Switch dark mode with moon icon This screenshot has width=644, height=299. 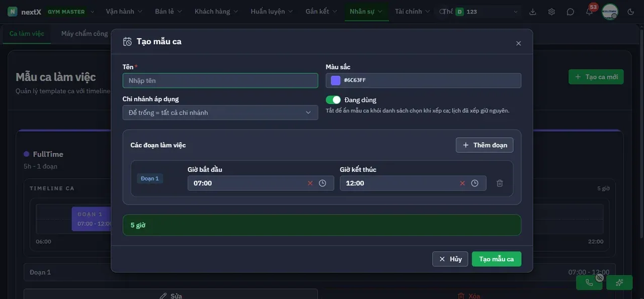tap(631, 12)
